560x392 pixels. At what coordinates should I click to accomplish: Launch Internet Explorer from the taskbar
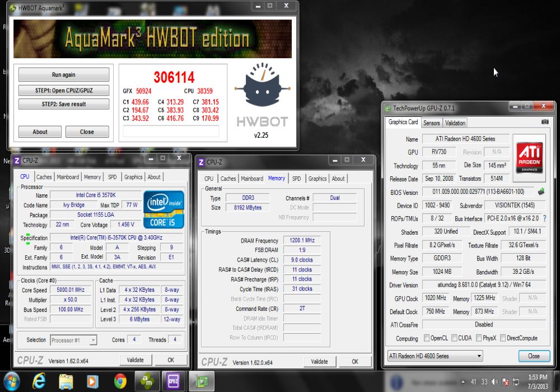(x=39, y=381)
